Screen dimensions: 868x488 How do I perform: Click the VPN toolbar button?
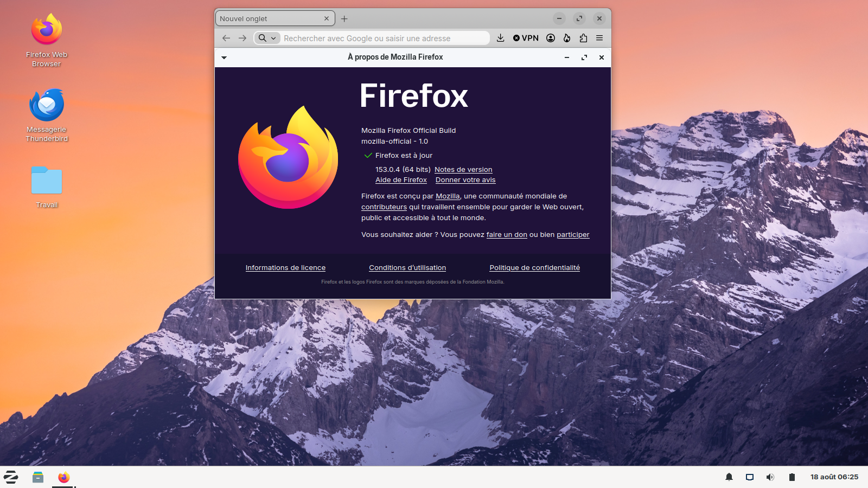pos(526,38)
